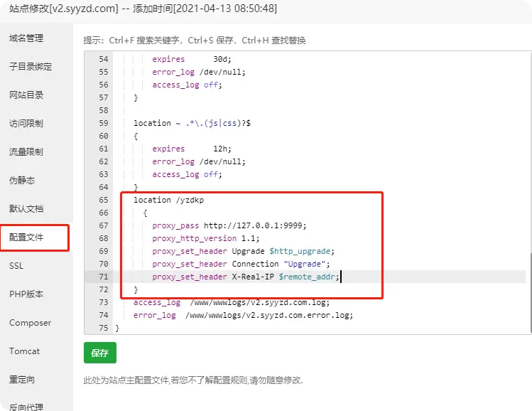Click line 62 error_log /dev/null
Viewport: 532px width, 411px height.
[198, 161]
